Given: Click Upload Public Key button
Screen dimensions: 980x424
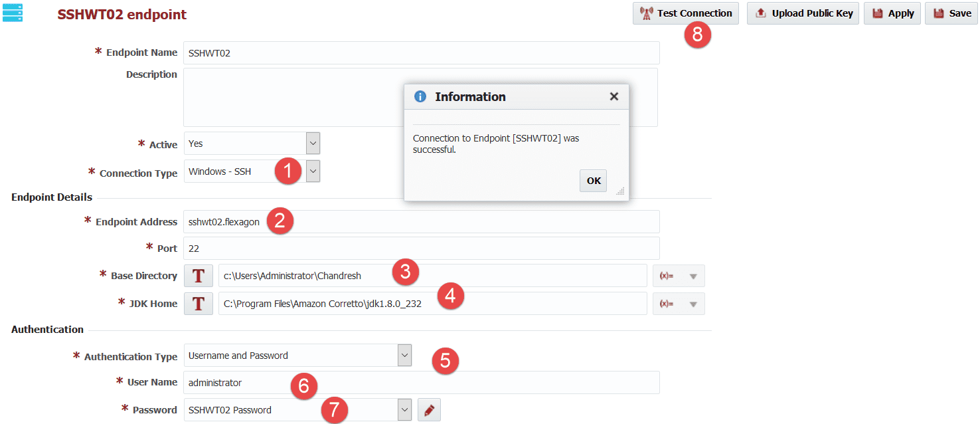Looking at the screenshot, I should point(803,13).
